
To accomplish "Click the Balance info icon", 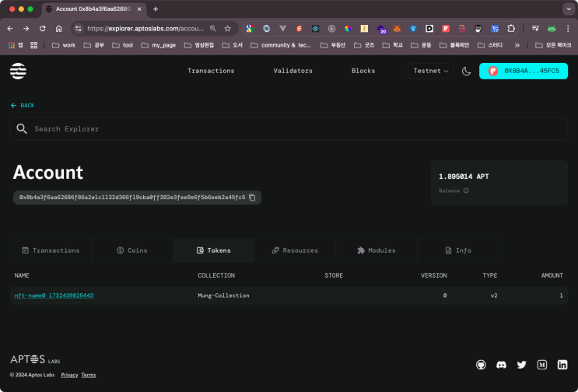I will tap(466, 191).
